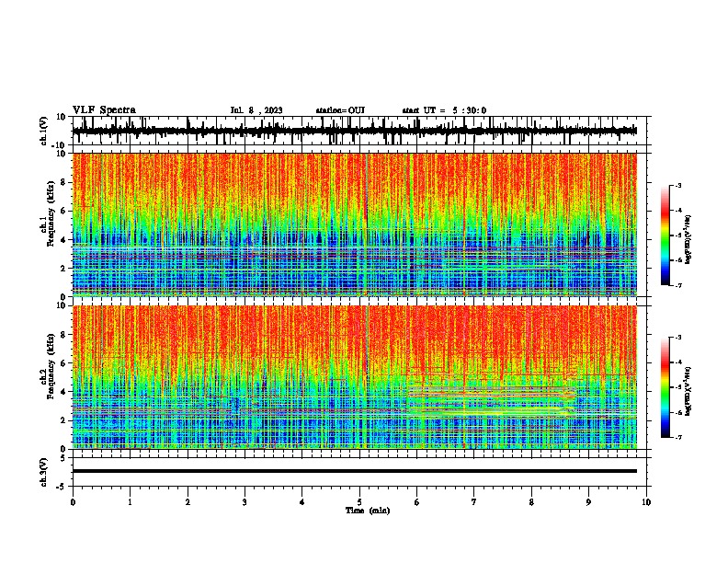Click the time axis tick label "6"
This screenshot has height=563, width=728.
coord(417,502)
